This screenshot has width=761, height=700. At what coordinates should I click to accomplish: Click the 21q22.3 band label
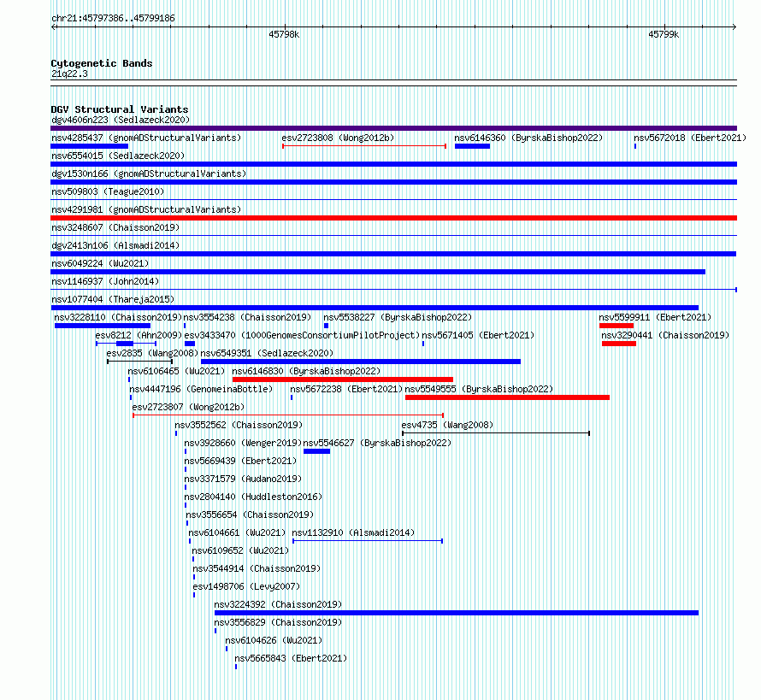[x=69, y=74]
